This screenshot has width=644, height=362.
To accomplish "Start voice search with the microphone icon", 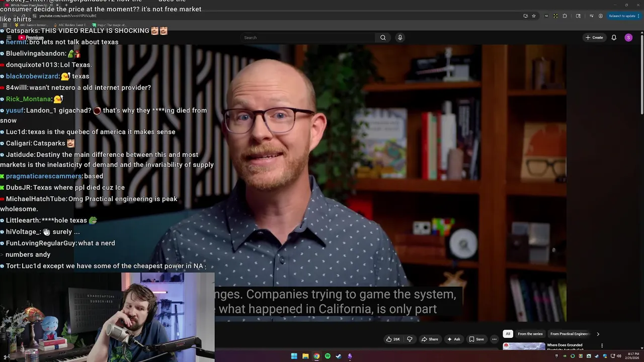I will click(400, 38).
